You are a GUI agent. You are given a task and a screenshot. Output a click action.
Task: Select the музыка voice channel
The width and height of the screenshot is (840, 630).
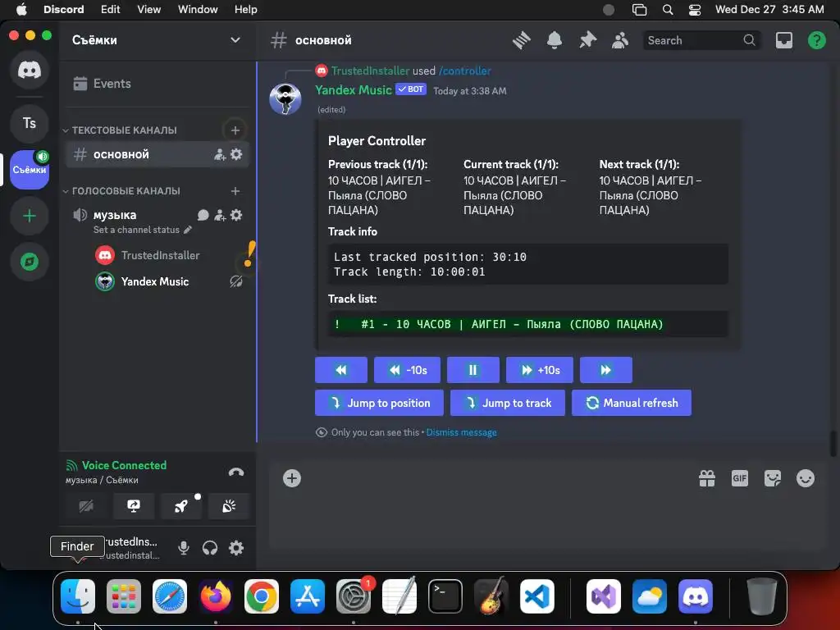point(115,216)
